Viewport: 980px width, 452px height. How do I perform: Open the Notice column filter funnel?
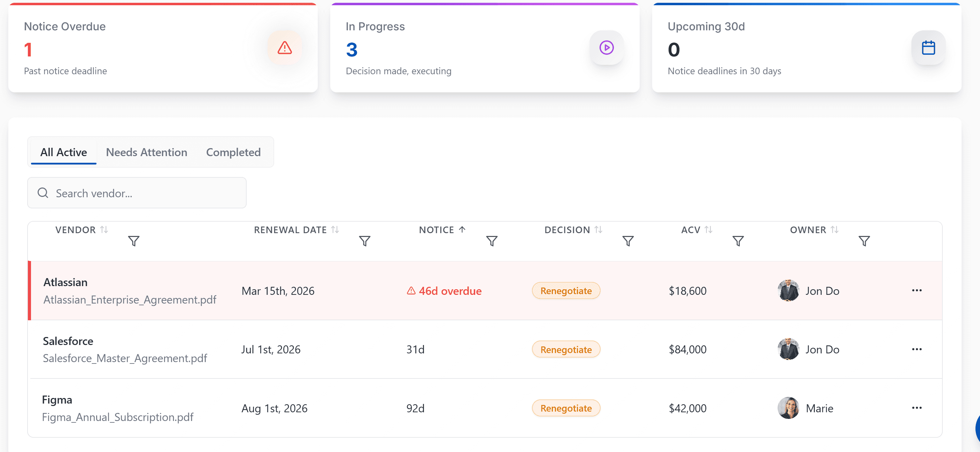[x=492, y=241]
